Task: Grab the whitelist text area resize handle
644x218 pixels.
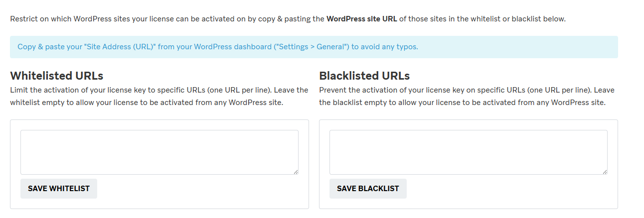Action: [x=296, y=172]
